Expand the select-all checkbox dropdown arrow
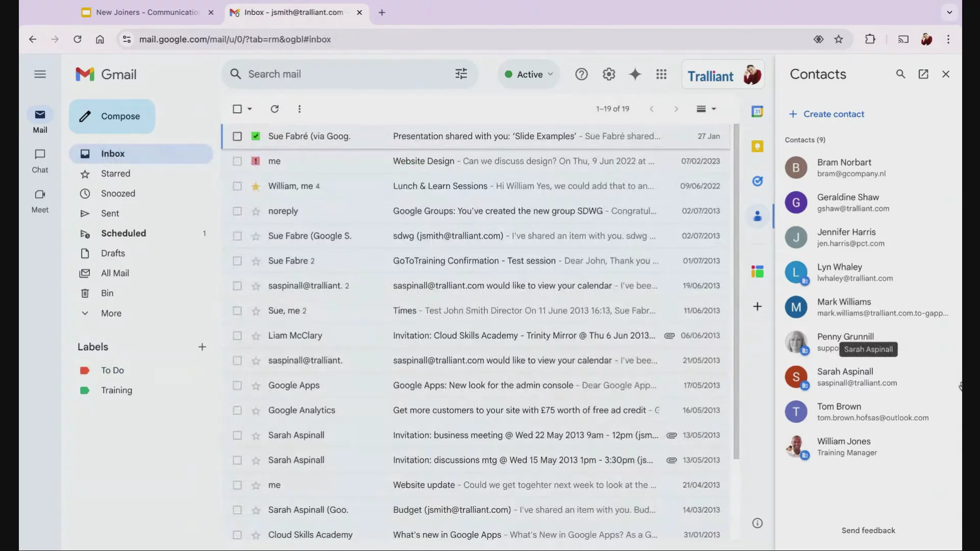 [250, 109]
